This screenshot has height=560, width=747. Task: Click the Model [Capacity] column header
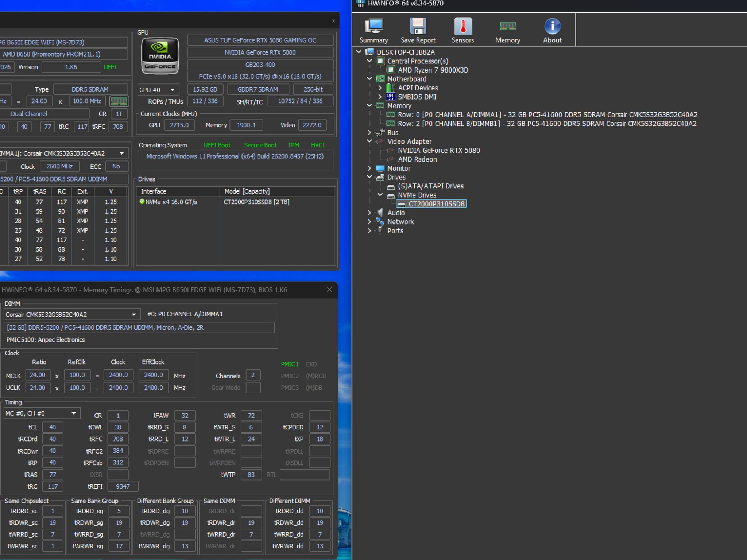pos(277,191)
